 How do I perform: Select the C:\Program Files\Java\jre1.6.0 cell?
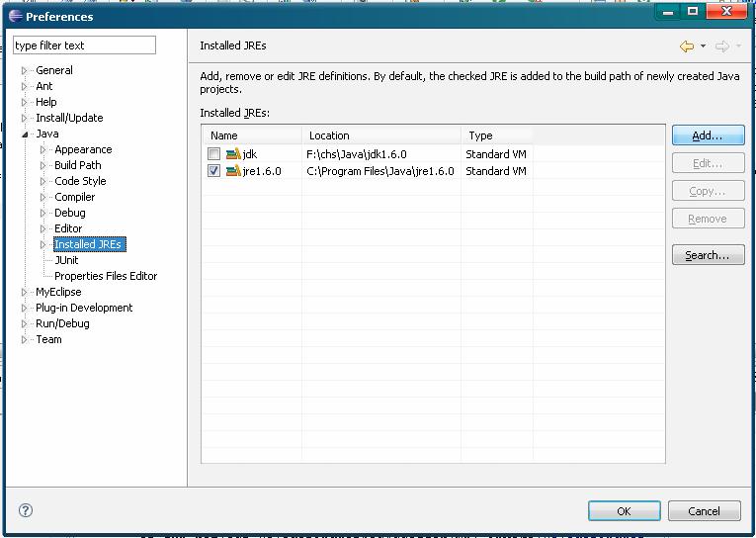(x=379, y=171)
